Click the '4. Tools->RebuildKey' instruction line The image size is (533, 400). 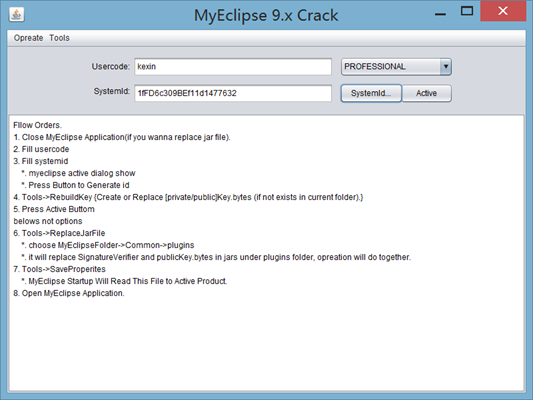tap(188, 197)
